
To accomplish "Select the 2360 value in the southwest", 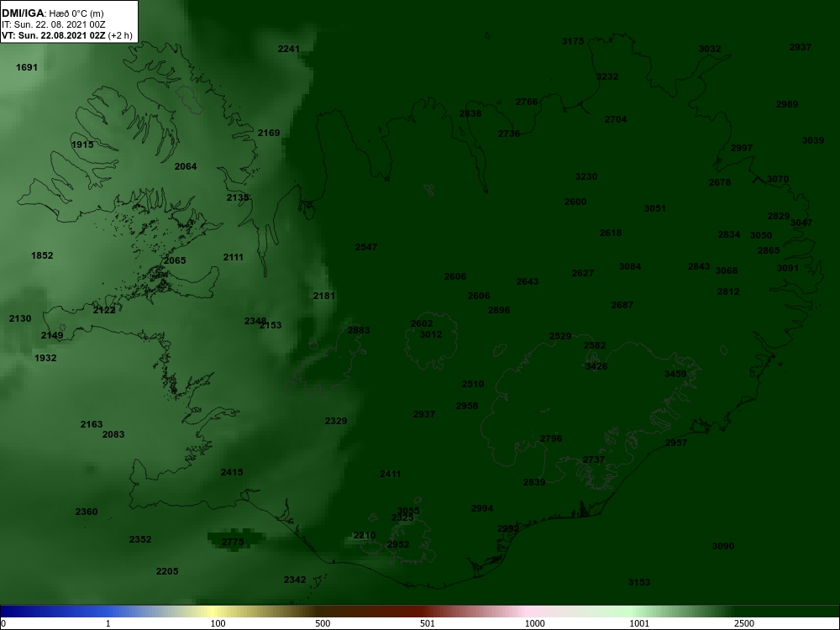I will pyautogui.click(x=87, y=512).
